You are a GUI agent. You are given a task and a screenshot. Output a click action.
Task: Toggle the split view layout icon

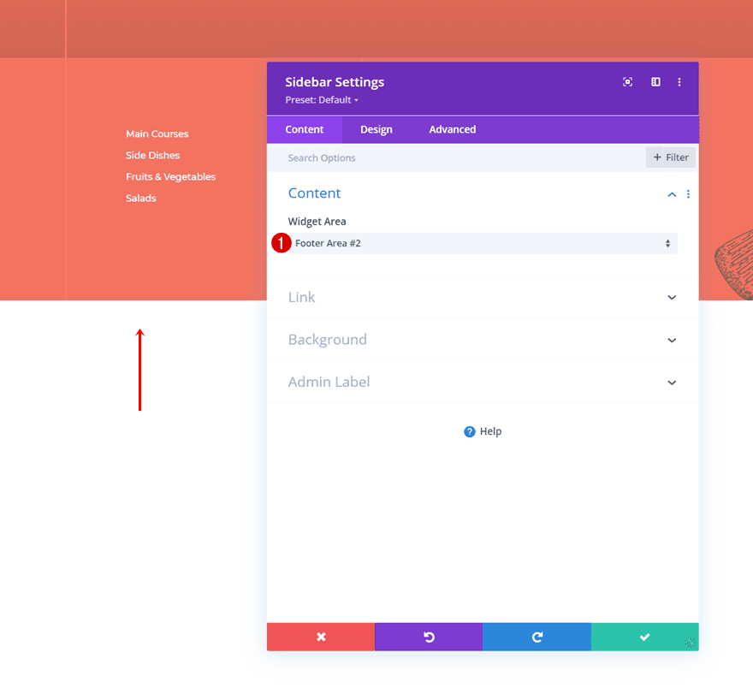pyautogui.click(x=655, y=81)
